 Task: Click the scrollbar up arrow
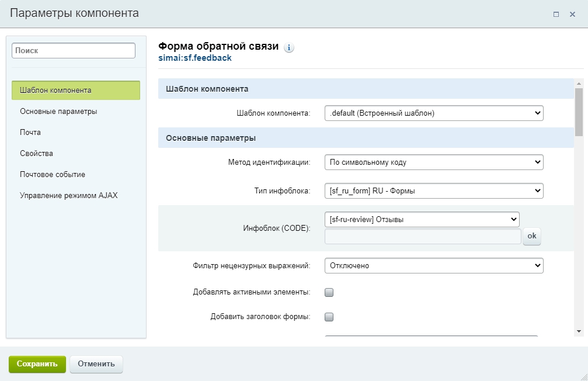point(579,83)
